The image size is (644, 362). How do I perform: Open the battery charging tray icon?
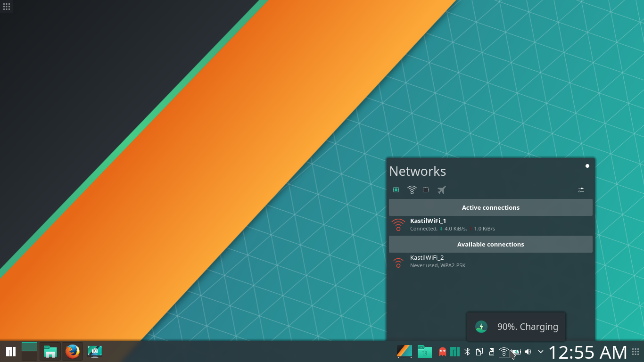[516, 352]
